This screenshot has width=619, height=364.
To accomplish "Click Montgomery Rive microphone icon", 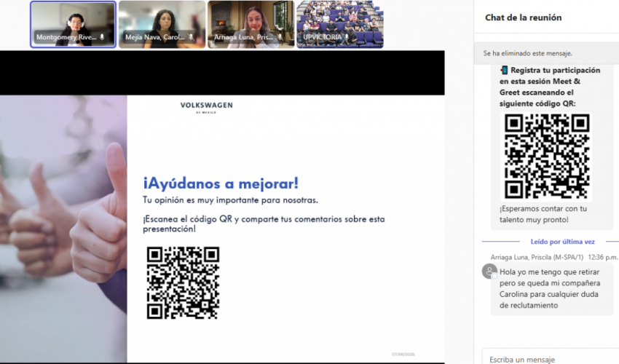I will point(102,37).
